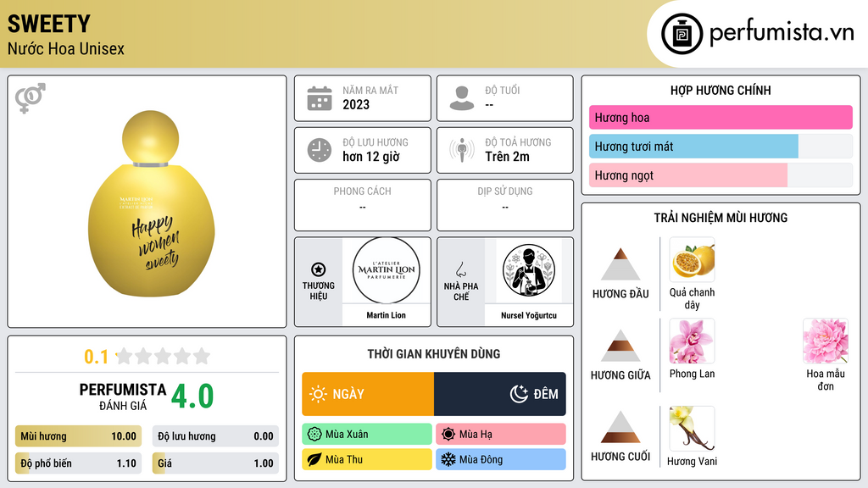Click the 0.1 user rating number
The width and height of the screenshot is (868, 488).
pyautogui.click(x=96, y=357)
